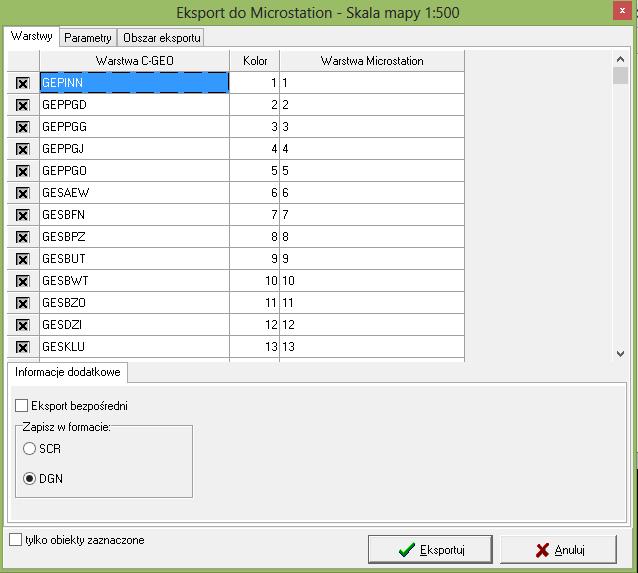Viewport: 638px width, 573px height.
Task: Toggle the GESKLU layer checkbox
Action: [22, 347]
